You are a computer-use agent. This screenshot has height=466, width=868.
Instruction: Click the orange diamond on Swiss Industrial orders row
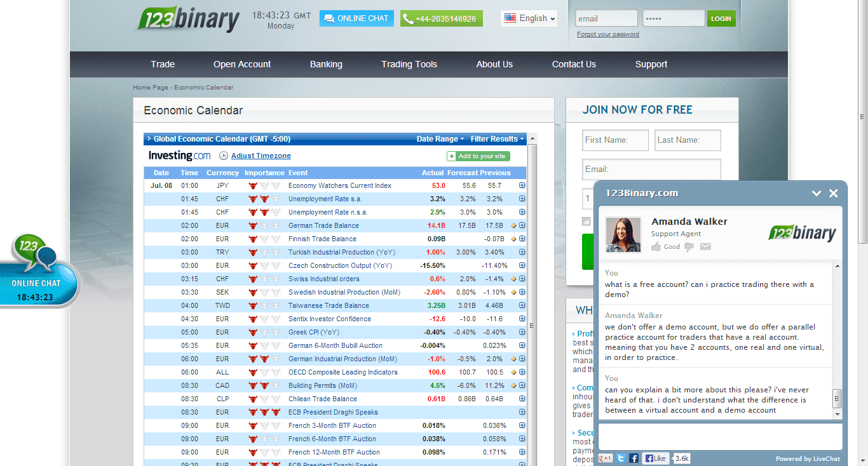[x=513, y=279]
